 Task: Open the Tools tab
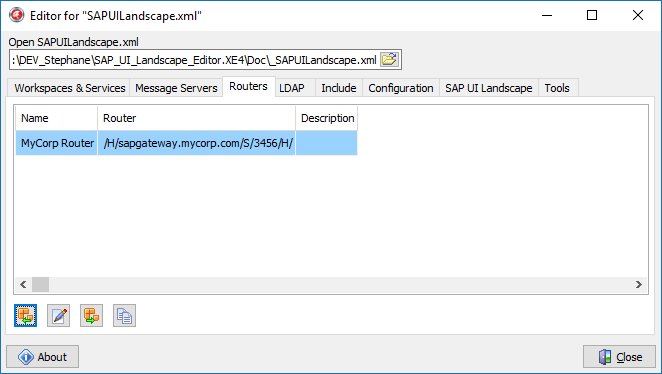(557, 88)
